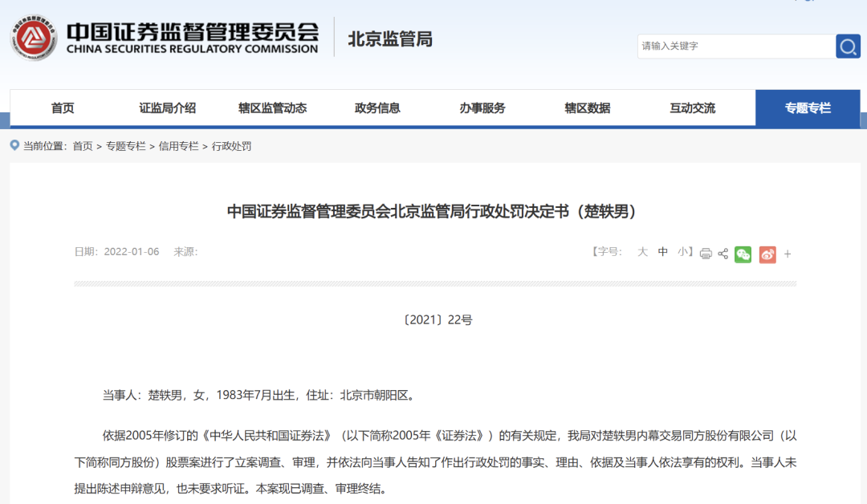The width and height of the screenshot is (867, 504).
Task: Set font size to medium (中)
Action: (663, 252)
